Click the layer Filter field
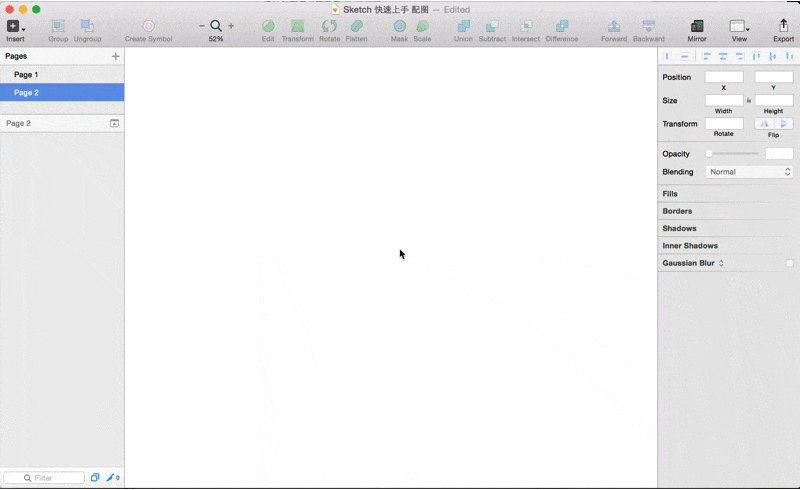 [44, 478]
